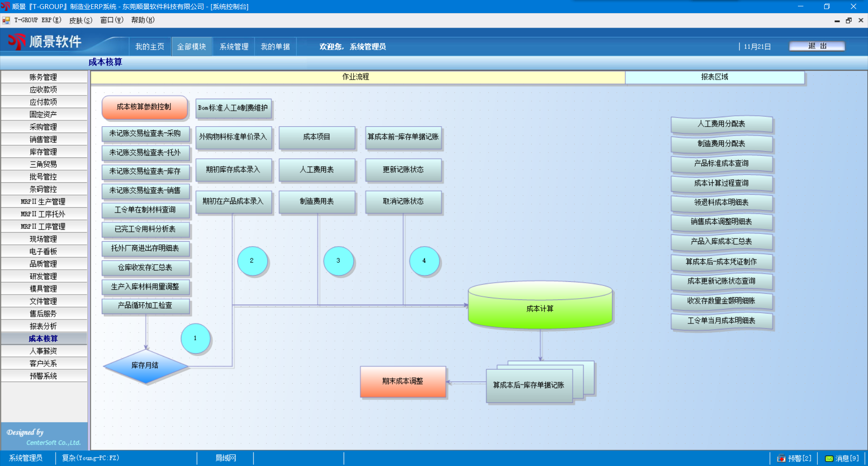Open the 消息 message icon in status bar
The height and width of the screenshot is (466, 868).
[x=829, y=458]
